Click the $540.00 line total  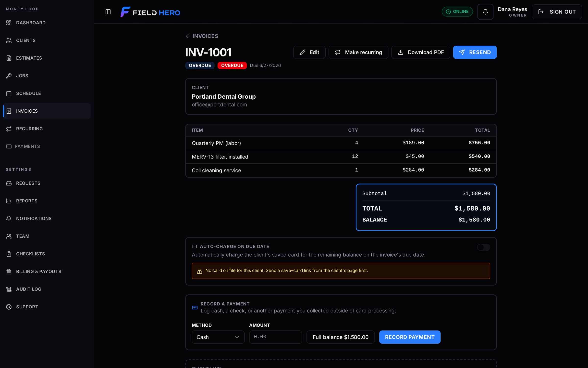tap(479, 157)
